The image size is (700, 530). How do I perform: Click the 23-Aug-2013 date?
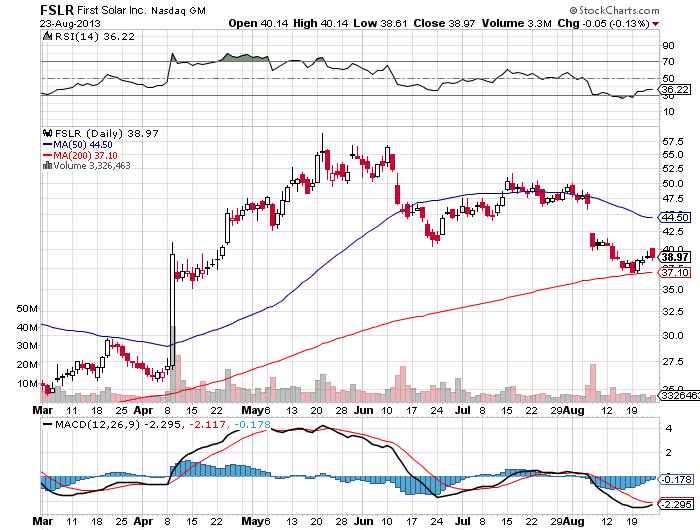70,24
